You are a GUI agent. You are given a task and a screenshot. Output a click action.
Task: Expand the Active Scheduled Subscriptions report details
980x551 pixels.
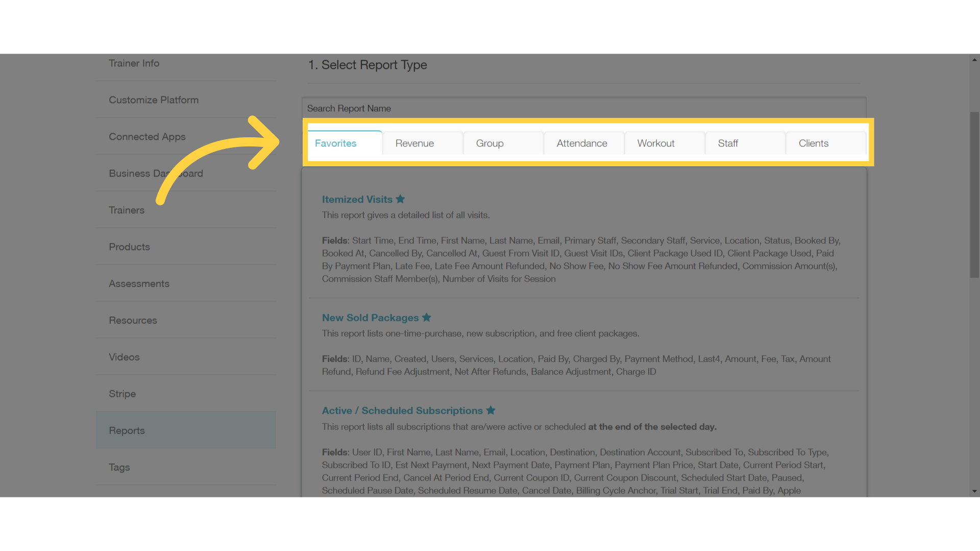click(403, 410)
